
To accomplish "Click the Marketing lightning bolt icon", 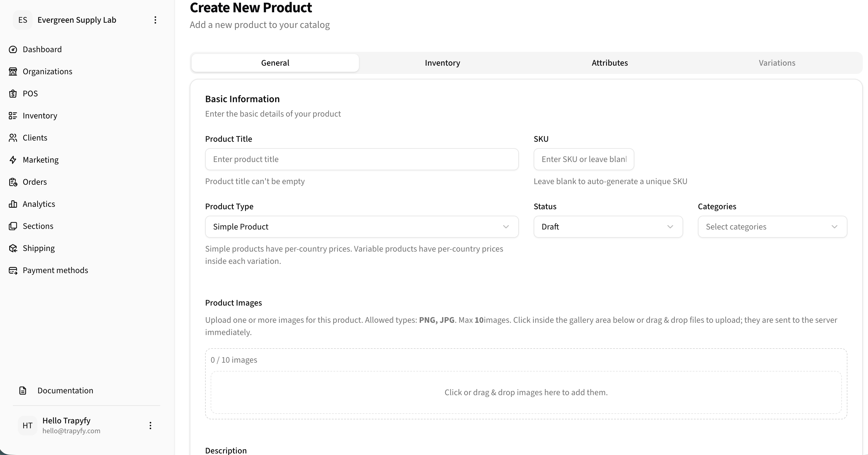I will coord(13,160).
